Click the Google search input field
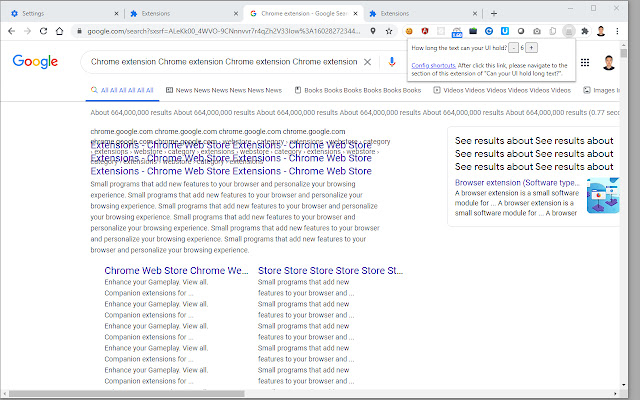This screenshot has width=640, height=400. coord(224,62)
